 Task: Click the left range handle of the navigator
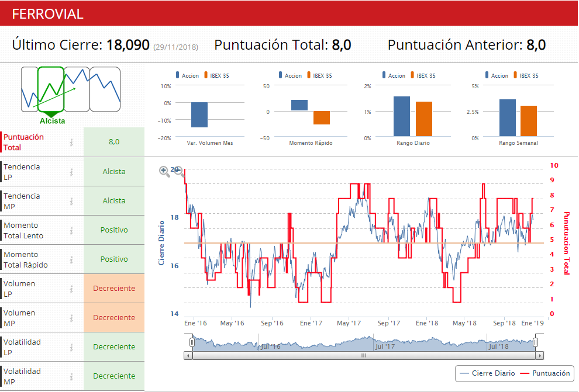click(192, 342)
